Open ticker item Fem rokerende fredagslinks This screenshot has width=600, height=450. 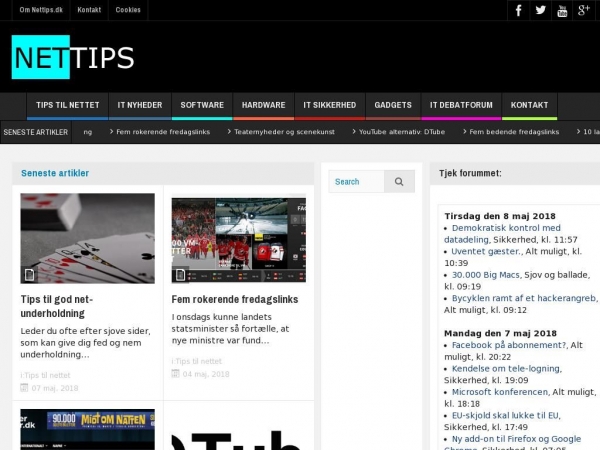pyautogui.click(x=163, y=132)
